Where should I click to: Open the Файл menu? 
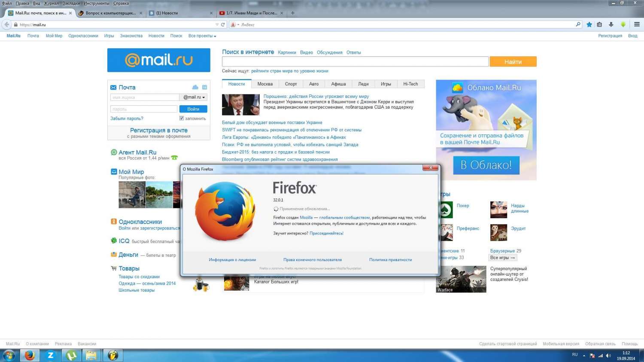click(x=7, y=3)
